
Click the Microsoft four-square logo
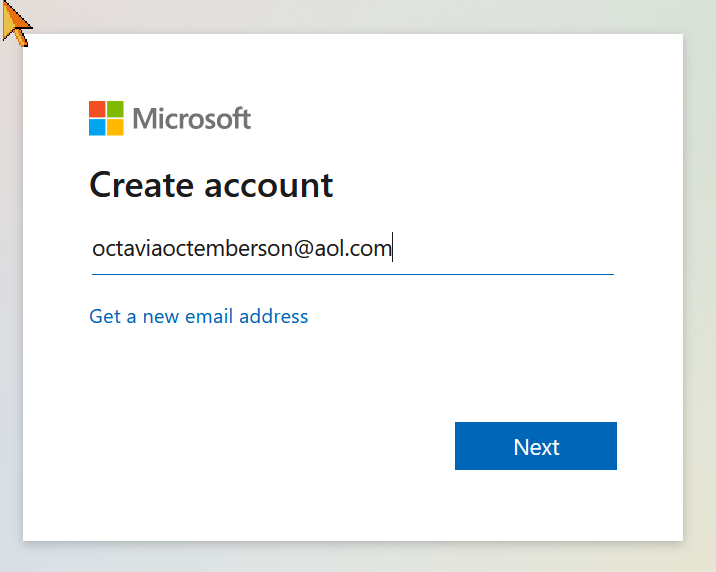106,118
